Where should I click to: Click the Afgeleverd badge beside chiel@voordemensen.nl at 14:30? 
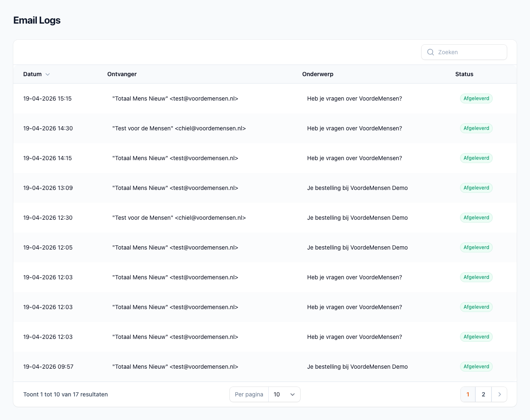(476, 128)
